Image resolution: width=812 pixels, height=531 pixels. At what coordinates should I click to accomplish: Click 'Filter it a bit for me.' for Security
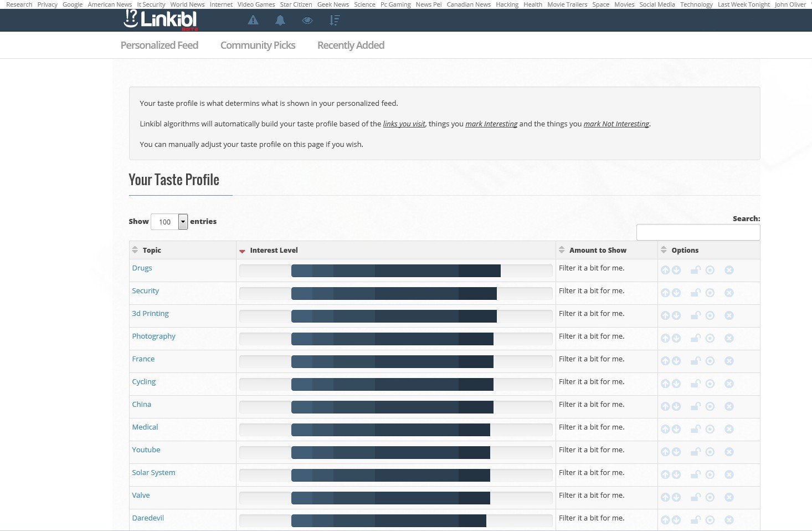point(592,290)
